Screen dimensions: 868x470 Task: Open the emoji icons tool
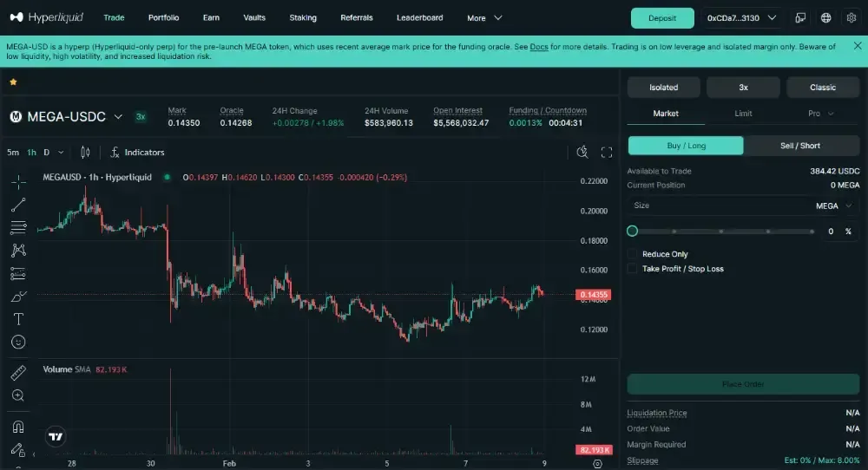(18, 343)
